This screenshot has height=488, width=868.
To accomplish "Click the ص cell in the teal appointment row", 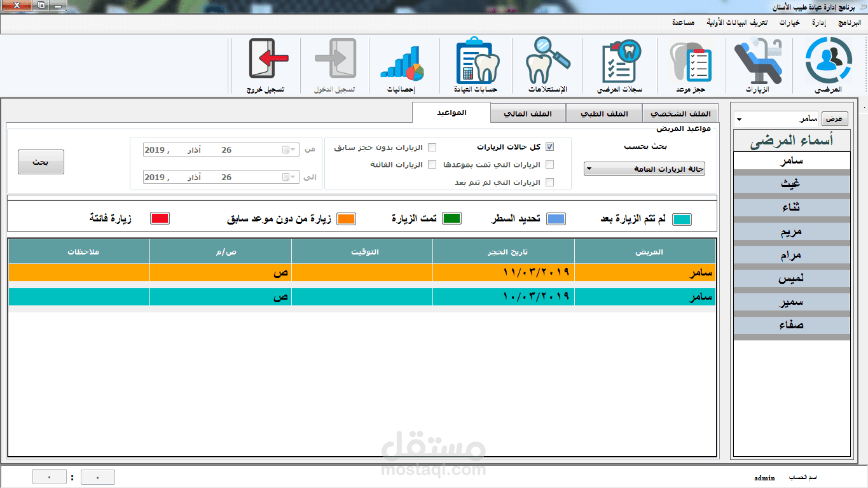I will click(x=221, y=296).
